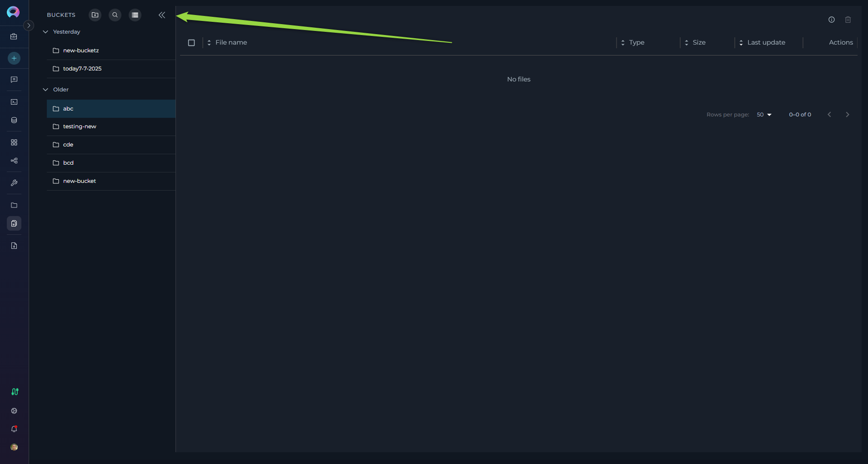Open the terminal console icon
This screenshot has width=868, height=464.
coord(14,102)
